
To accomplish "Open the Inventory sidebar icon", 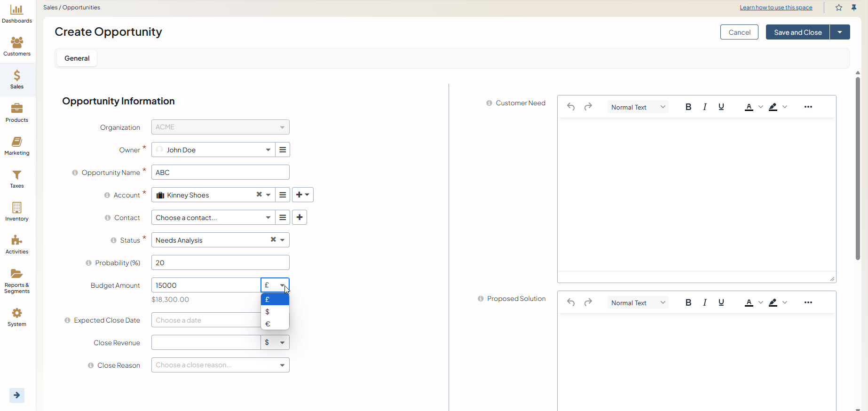I will 17,212.
